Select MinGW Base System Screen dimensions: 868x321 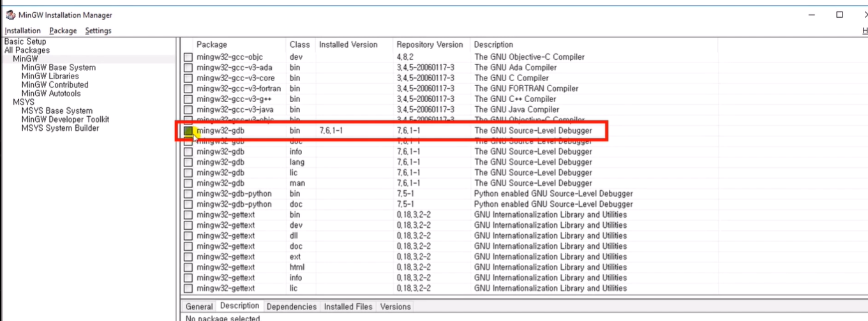tap(59, 68)
